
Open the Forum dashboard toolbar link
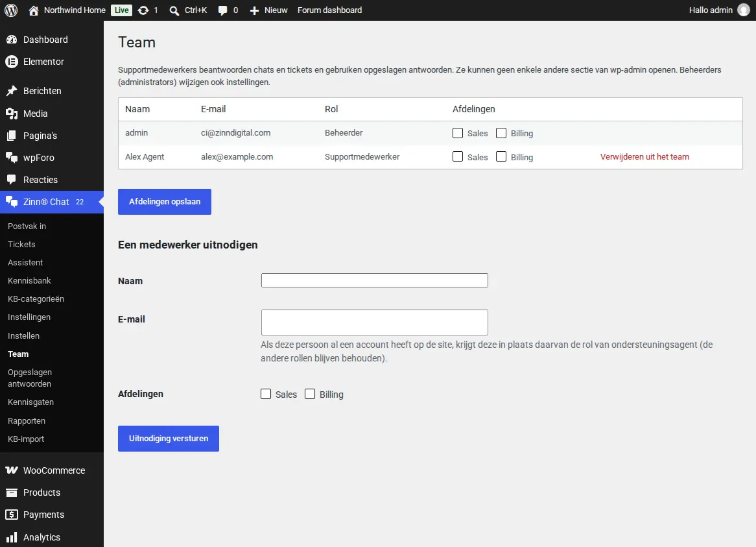pyautogui.click(x=329, y=10)
